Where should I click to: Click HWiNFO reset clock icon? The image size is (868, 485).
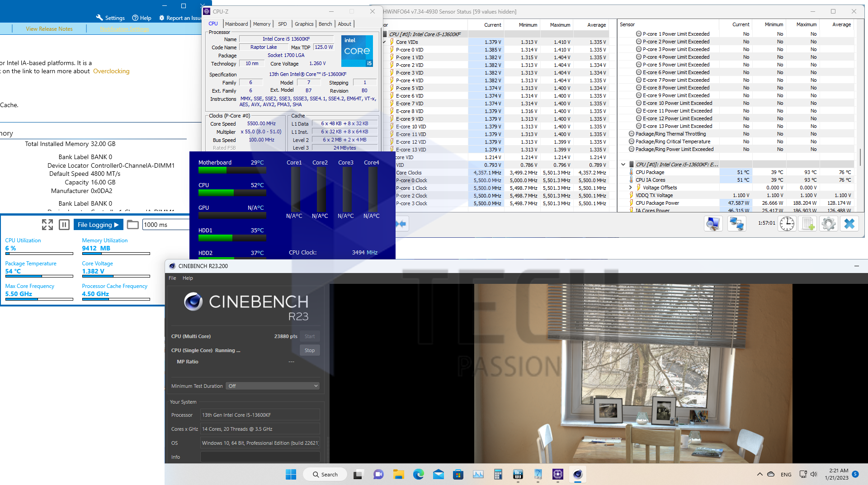click(x=787, y=224)
